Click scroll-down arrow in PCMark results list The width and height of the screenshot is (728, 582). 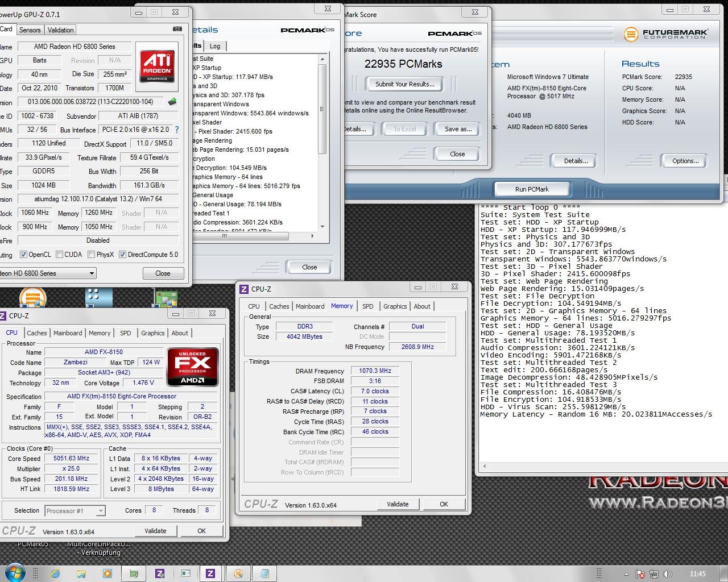[x=322, y=226]
